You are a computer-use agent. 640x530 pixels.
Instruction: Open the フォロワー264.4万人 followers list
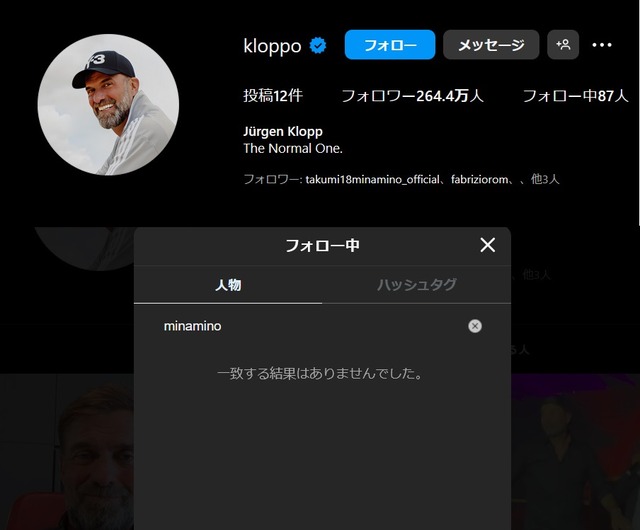[x=412, y=96]
